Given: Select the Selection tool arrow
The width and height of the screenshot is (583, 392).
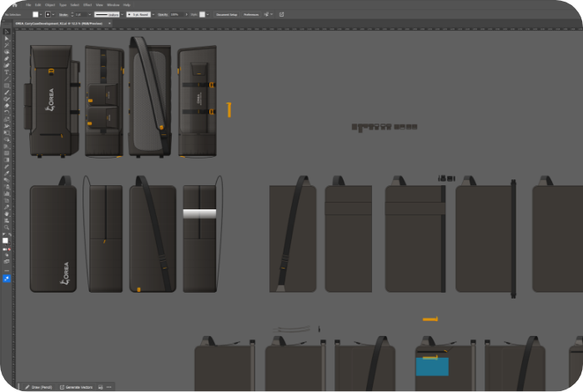Looking at the screenshot, I should point(7,32).
